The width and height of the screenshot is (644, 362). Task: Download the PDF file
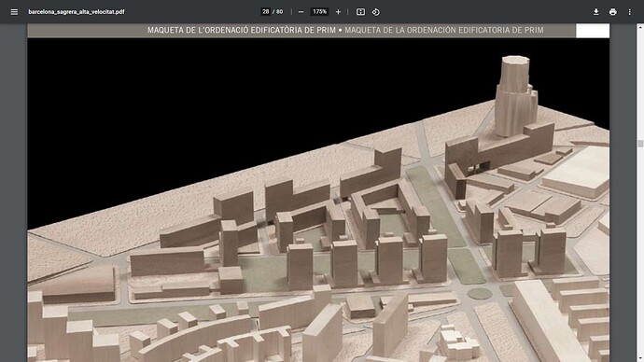coord(596,12)
